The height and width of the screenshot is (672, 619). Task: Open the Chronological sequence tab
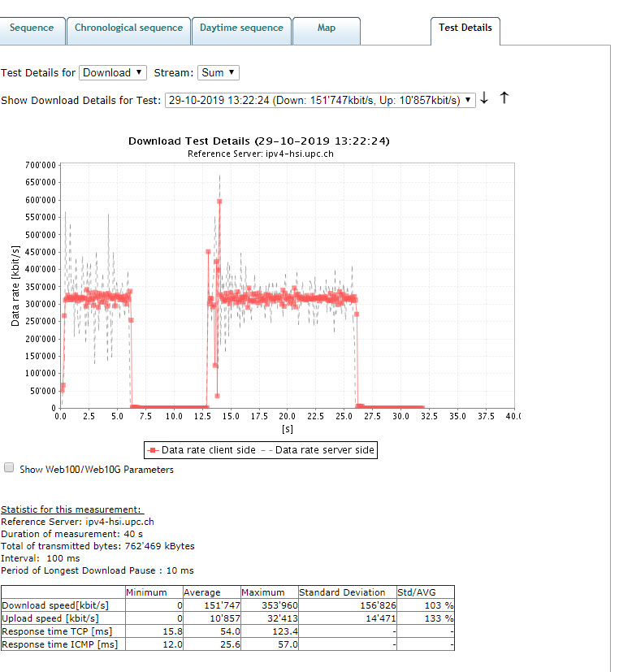[x=128, y=28]
